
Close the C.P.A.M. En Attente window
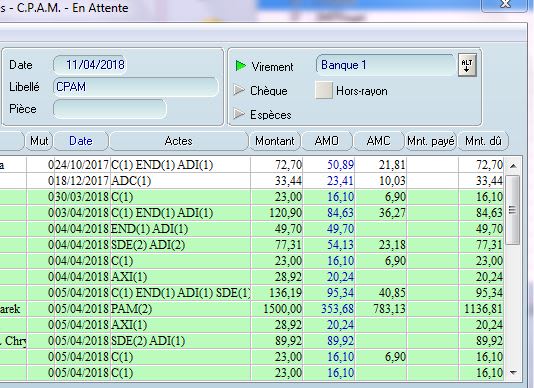(x=506, y=5)
